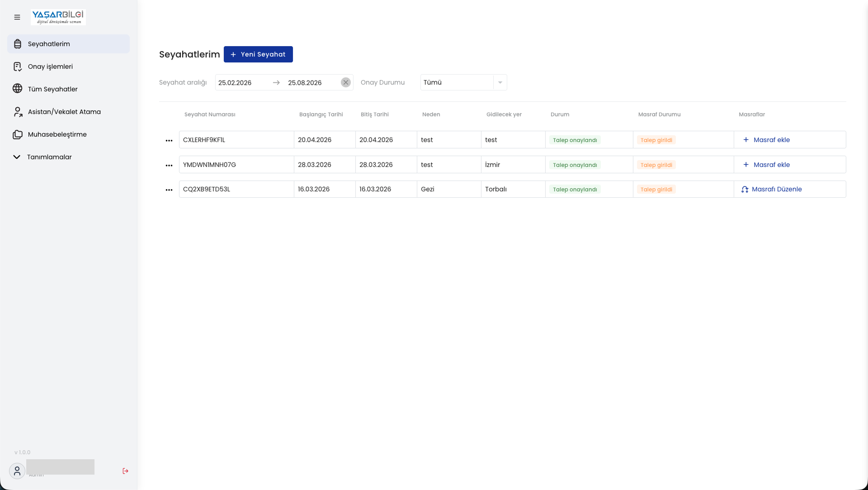Clear the travel date range

pos(346,82)
